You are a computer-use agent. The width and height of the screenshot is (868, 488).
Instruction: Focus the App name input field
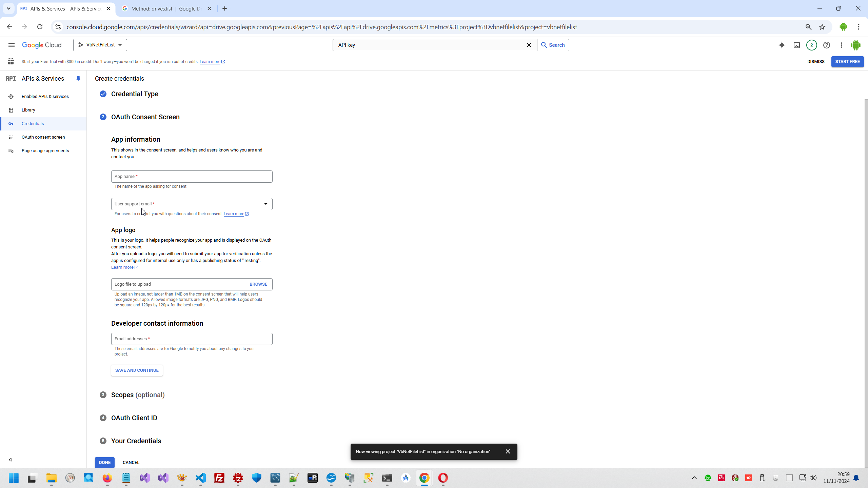(192, 177)
